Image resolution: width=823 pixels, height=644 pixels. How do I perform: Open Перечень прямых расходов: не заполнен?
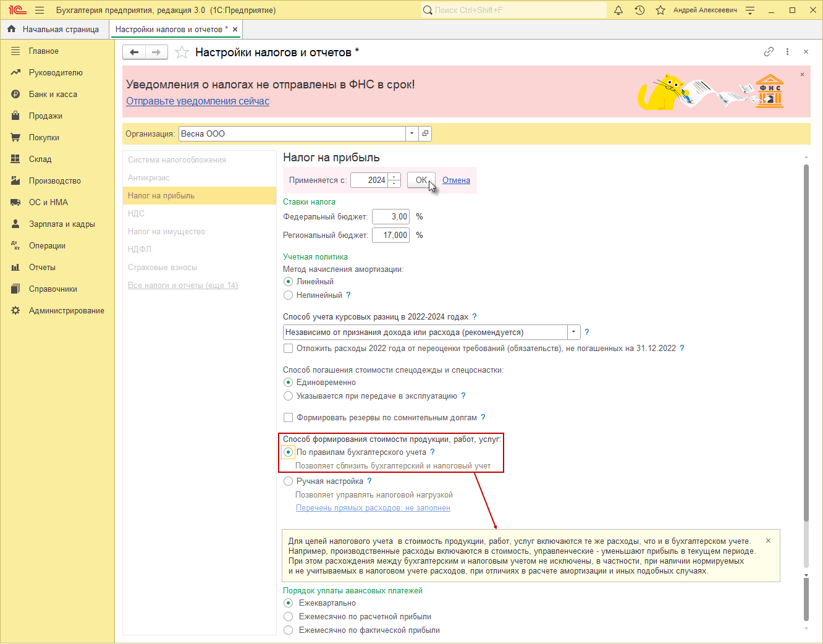click(x=373, y=507)
